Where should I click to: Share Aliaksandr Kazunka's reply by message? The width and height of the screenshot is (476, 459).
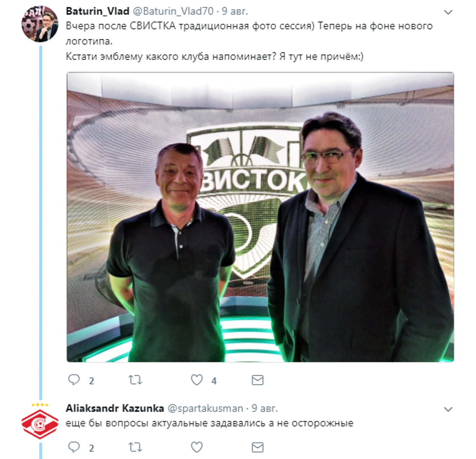click(x=258, y=447)
